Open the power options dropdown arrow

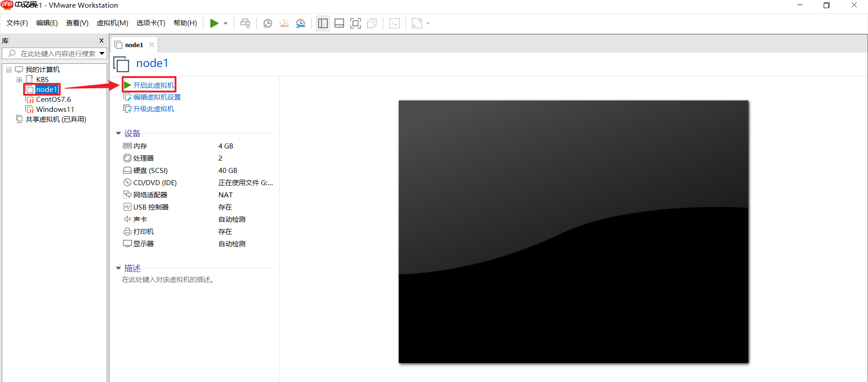225,24
